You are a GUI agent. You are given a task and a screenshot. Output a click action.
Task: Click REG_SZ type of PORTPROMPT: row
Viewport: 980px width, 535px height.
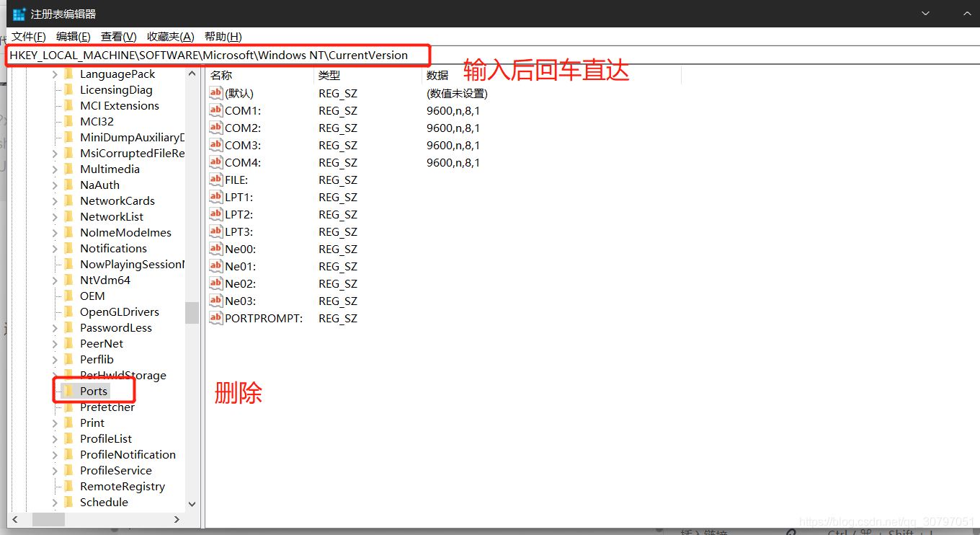tap(338, 319)
